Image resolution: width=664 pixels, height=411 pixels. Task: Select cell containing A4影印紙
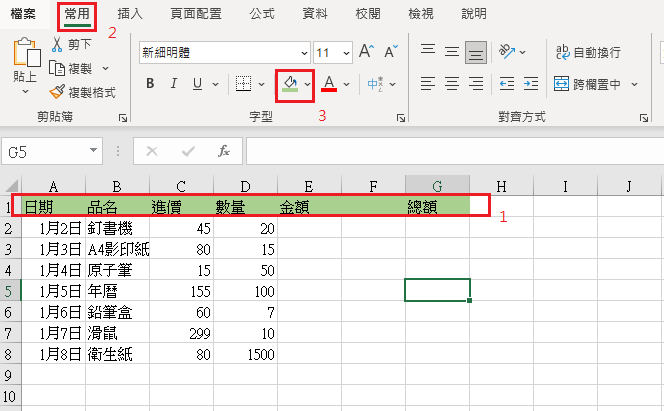(x=117, y=249)
